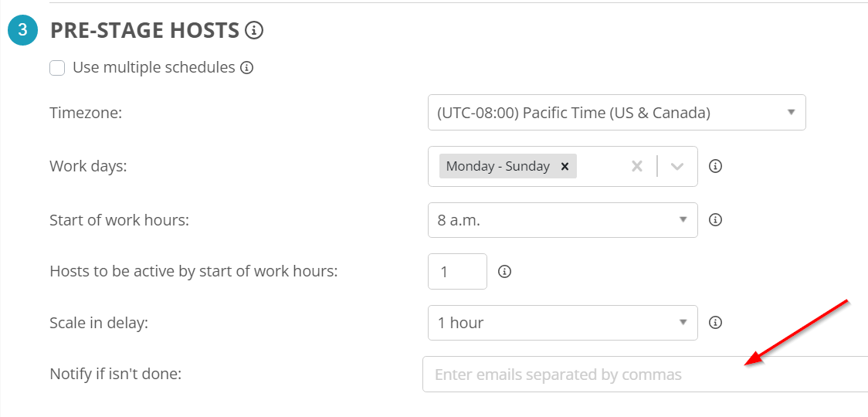Remove the Monday - Sunday tag
The width and height of the screenshot is (868, 417).
click(x=565, y=166)
